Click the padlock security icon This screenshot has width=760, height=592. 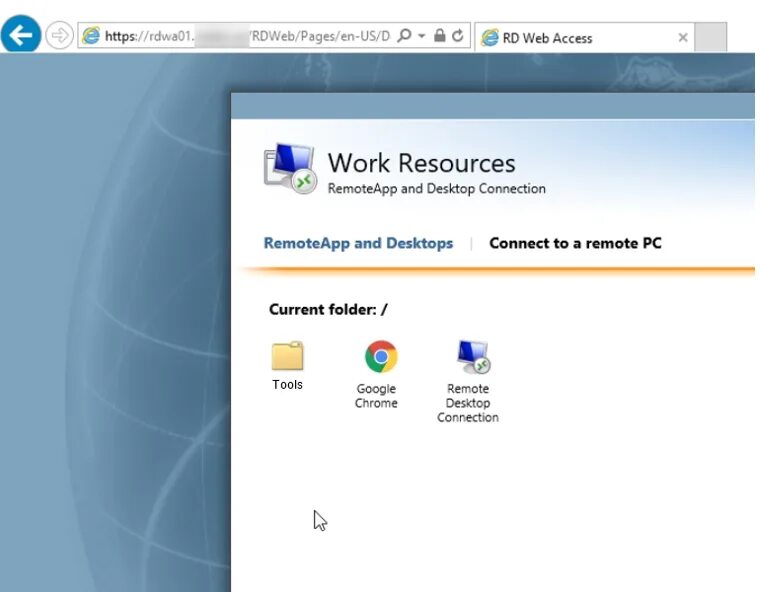[440, 35]
